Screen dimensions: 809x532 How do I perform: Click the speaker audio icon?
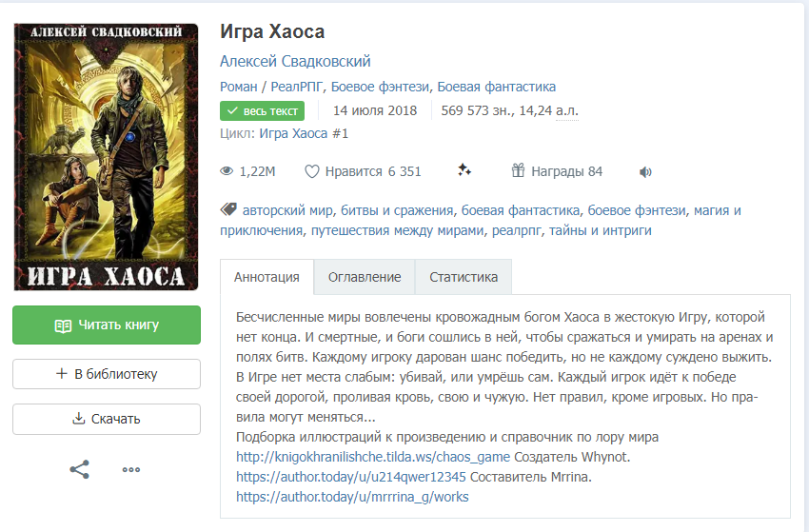[x=645, y=172]
